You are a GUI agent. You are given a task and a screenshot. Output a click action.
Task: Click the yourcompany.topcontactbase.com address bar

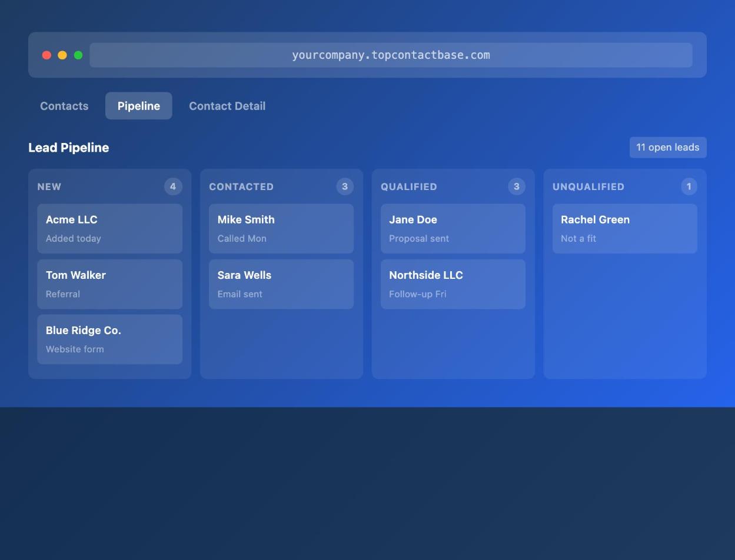pos(391,55)
